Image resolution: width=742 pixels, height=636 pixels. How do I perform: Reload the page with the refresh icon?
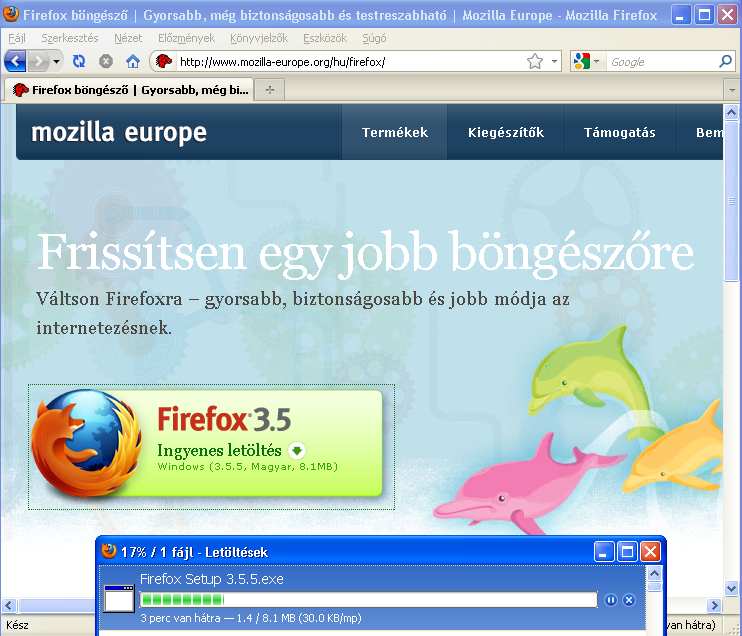(x=80, y=61)
